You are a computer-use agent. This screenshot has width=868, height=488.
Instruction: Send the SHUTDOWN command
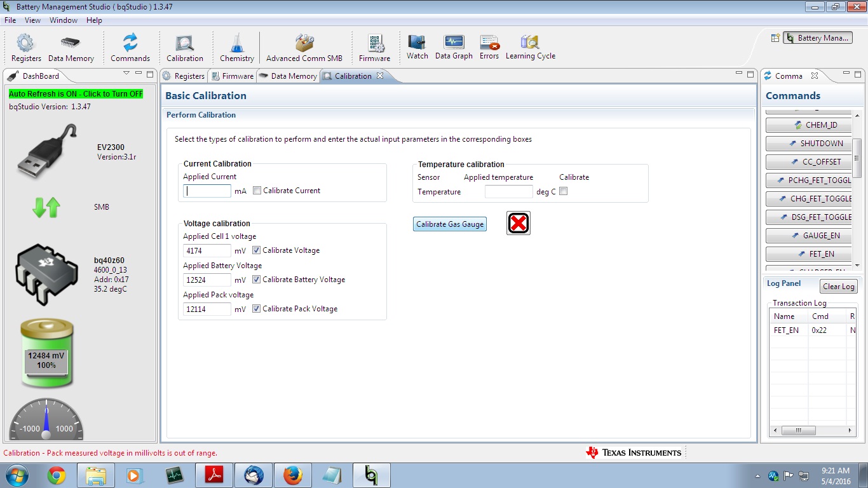tap(809, 144)
